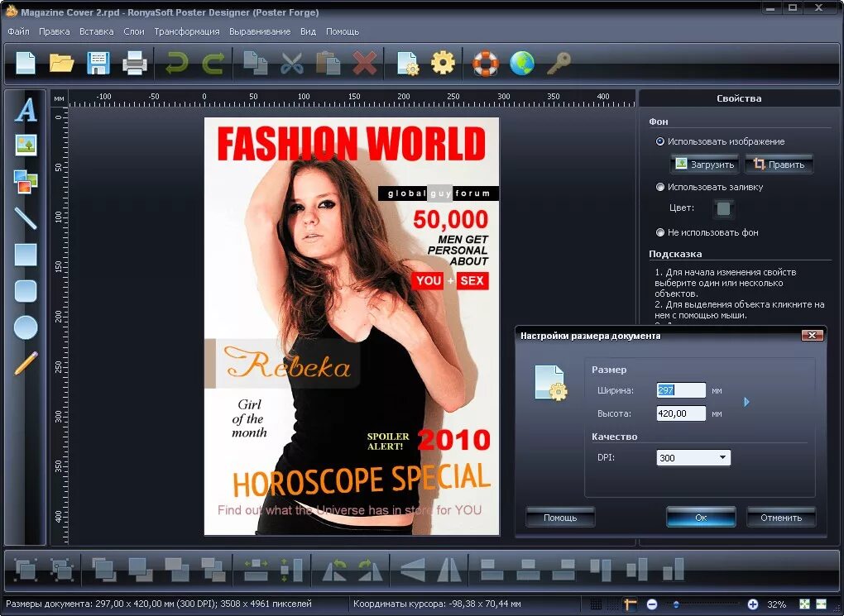The image size is (844, 616).
Task: Close the document size settings dialog
Action: [813, 335]
